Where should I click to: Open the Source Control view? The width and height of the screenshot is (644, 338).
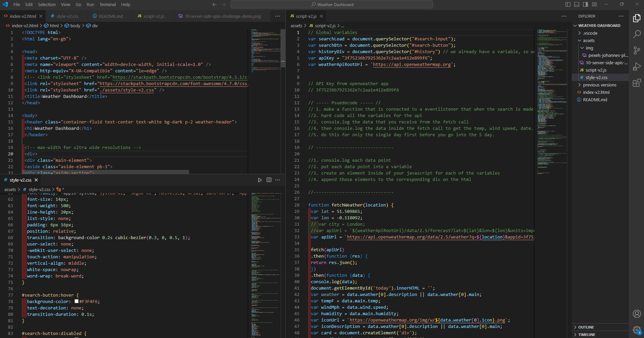point(637,50)
